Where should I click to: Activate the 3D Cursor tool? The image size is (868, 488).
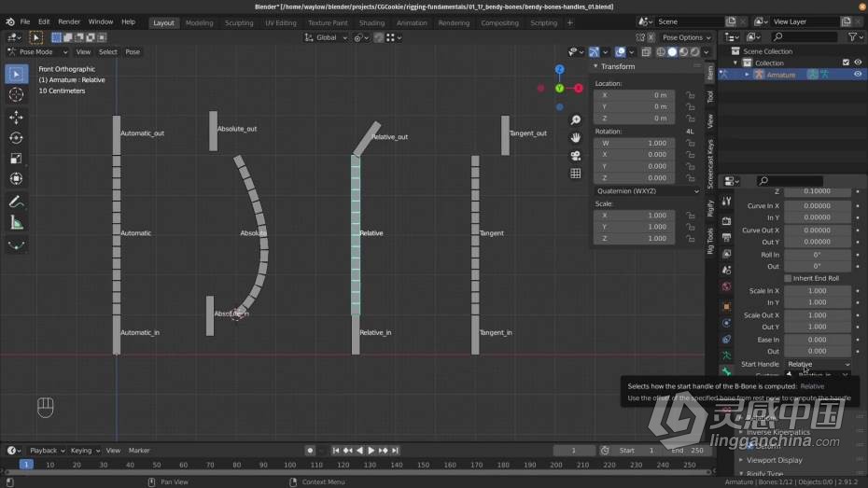click(16, 94)
